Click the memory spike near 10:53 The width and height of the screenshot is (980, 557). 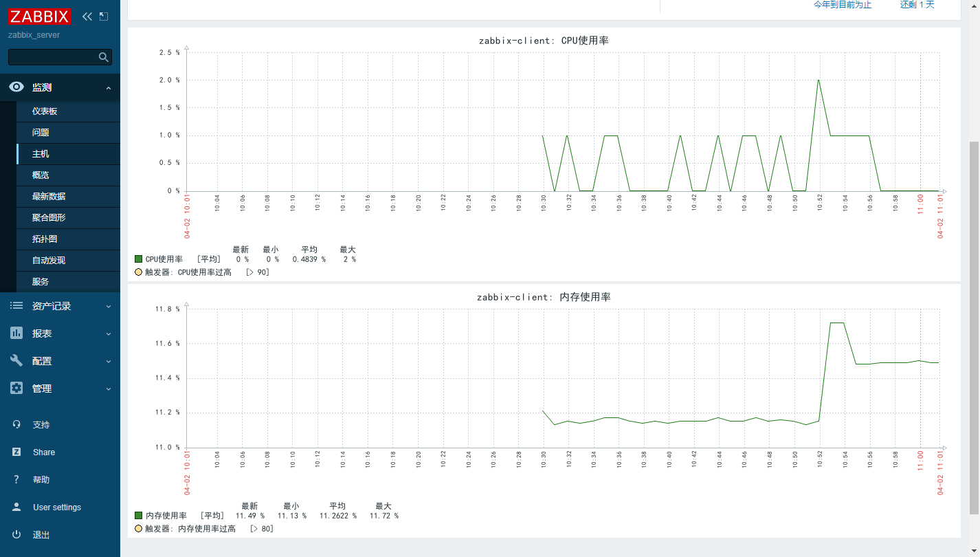[837, 323]
